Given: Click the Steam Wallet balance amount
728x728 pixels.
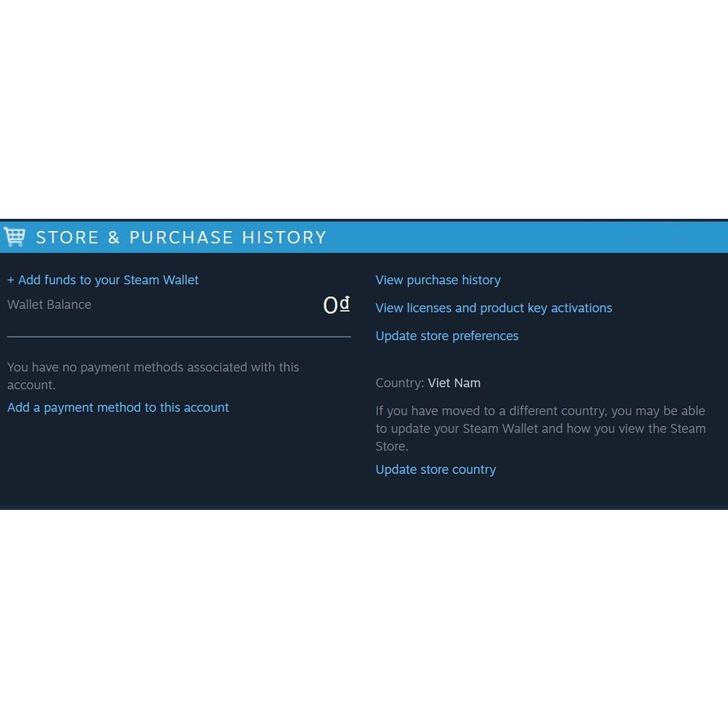Looking at the screenshot, I should tap(334, 304).
